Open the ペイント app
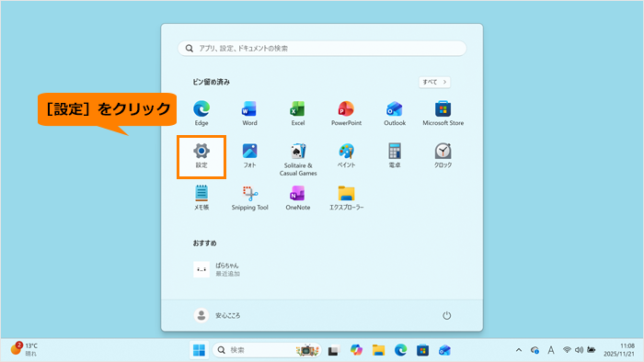The image size is (644, 362). click(x=346, y=156)
